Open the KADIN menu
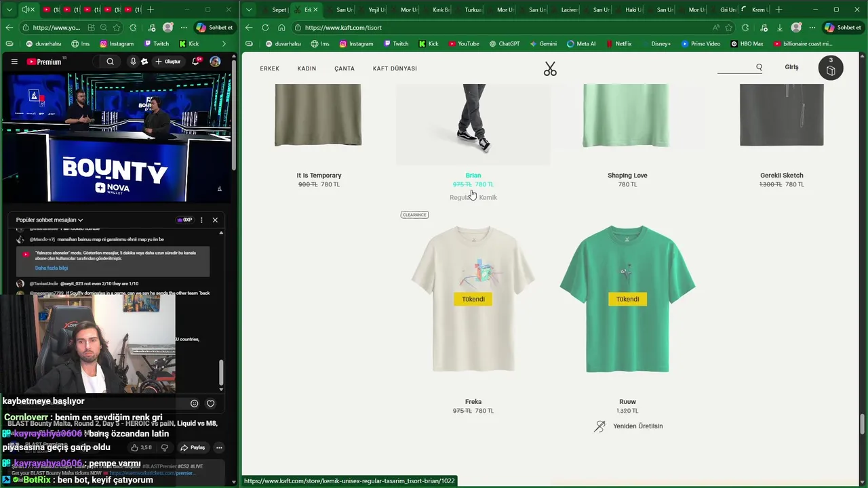The image size is (868, 488). (307, 68)
